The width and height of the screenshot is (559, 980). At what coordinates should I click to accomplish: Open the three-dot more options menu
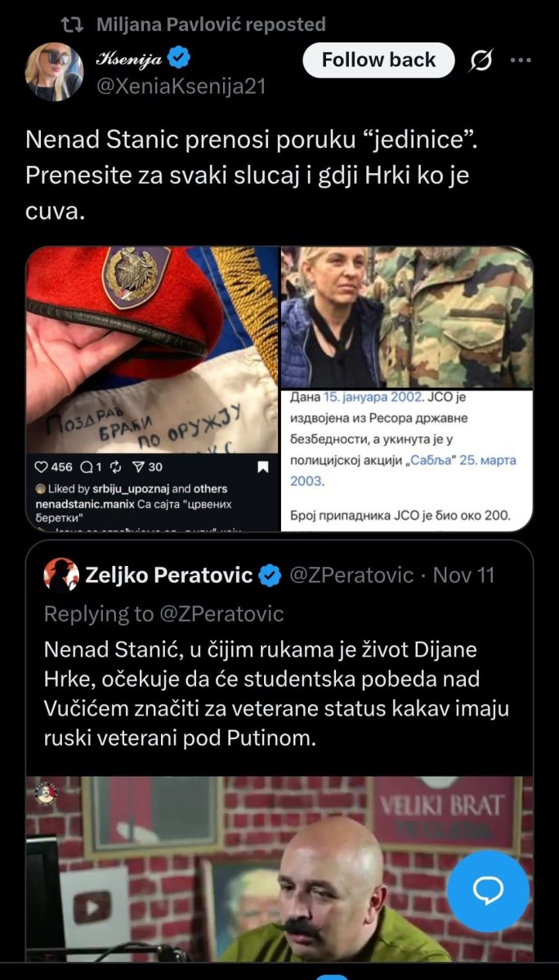pos(521,60)
